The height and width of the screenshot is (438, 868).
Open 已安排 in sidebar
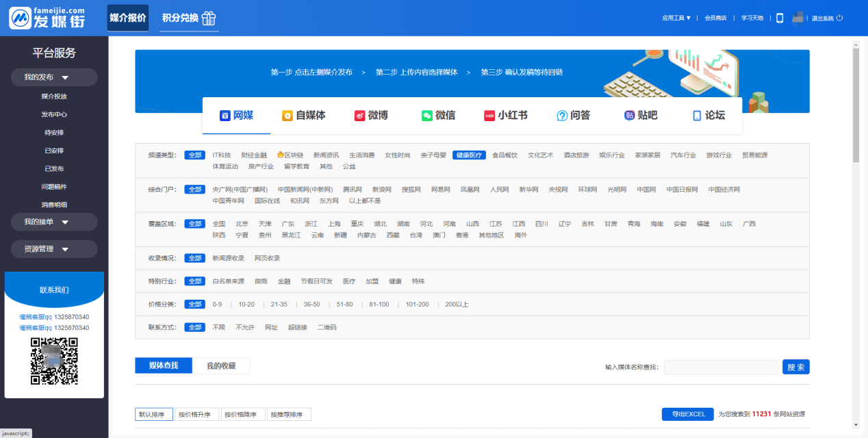pos(54,150)
